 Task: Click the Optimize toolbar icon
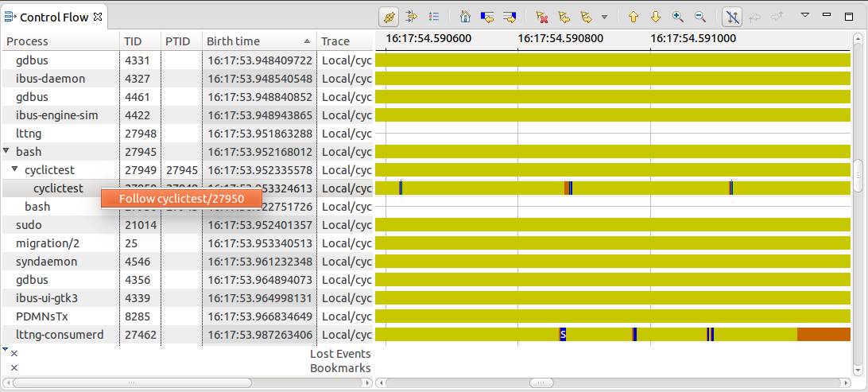click(389, 17)
